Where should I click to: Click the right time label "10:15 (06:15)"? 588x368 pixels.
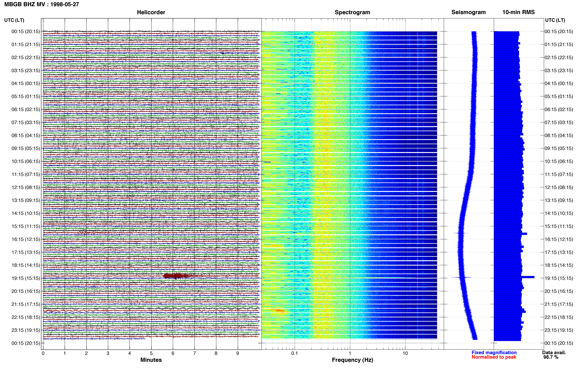click(x=559, y=161)
